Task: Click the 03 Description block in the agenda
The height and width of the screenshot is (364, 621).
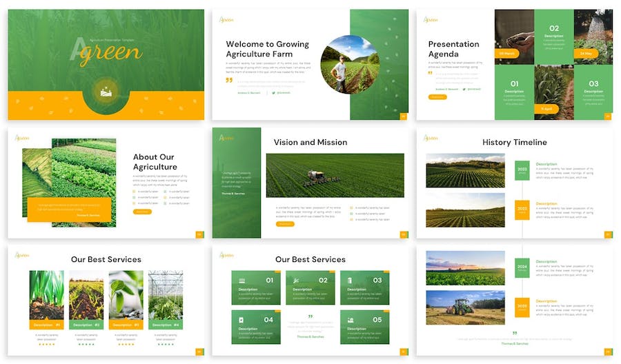Action: 593,92
